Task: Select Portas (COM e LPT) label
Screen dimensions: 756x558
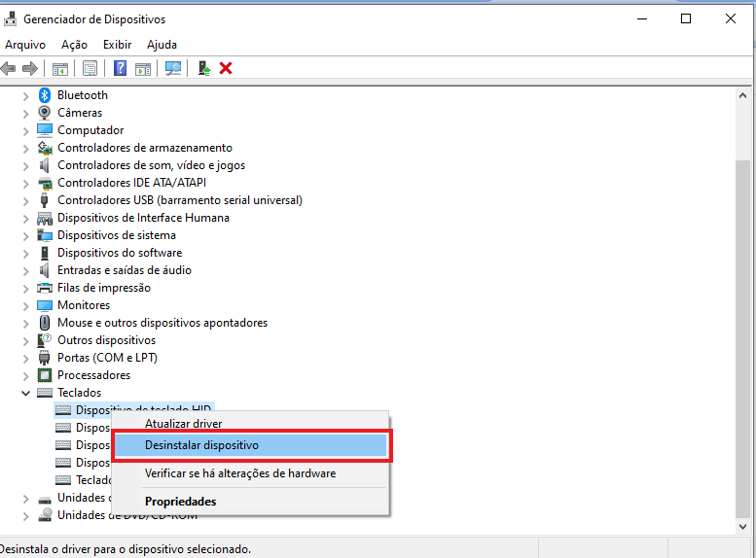Action: pyautogui.click(x=108, y=358)
